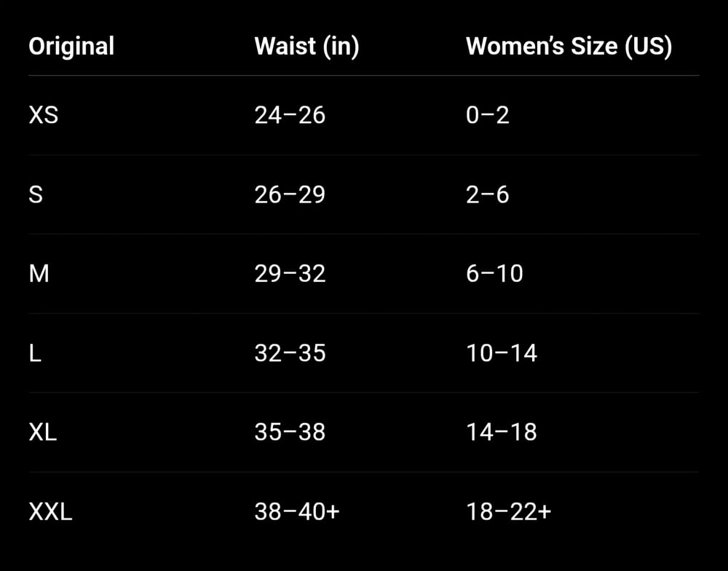728x571 pixels.
Task: Click the 24–26 waist value
Action: click(x=290, y=115)
